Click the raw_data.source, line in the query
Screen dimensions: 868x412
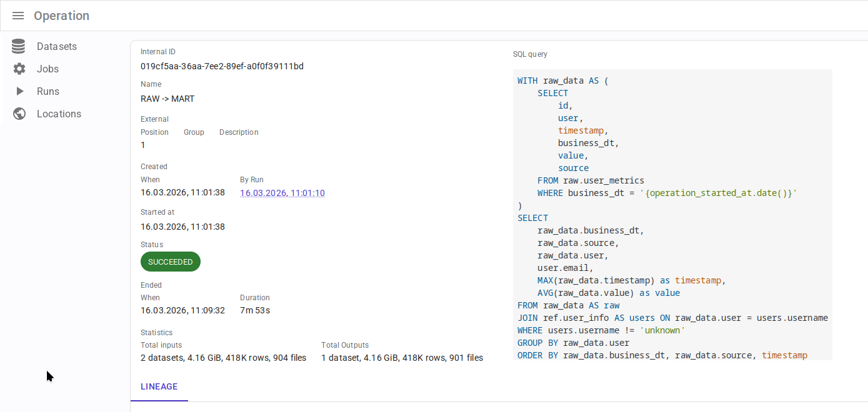point(578,243)
